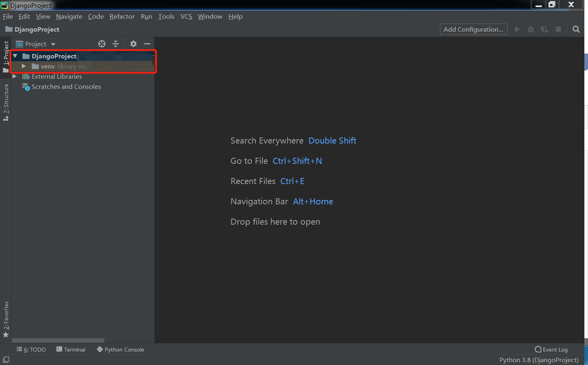Viewport: 588px width, 365px height.
Task: Click the External Libraries icon in tree
Action: 26,76
